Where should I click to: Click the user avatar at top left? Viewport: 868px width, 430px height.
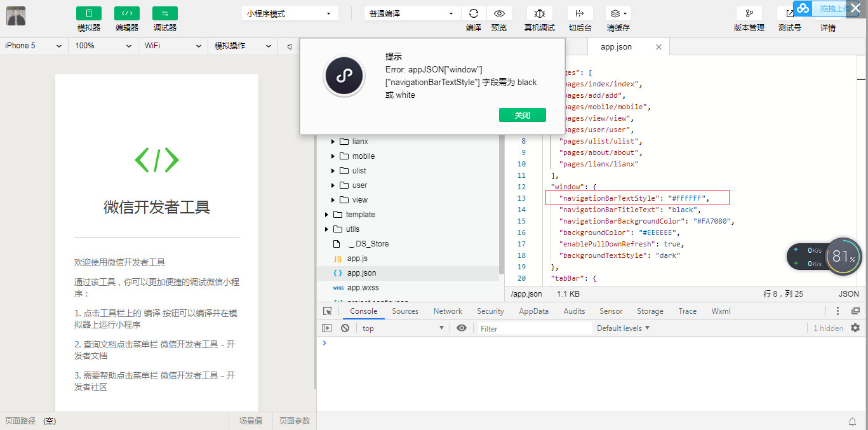click(x=16, y=16)
